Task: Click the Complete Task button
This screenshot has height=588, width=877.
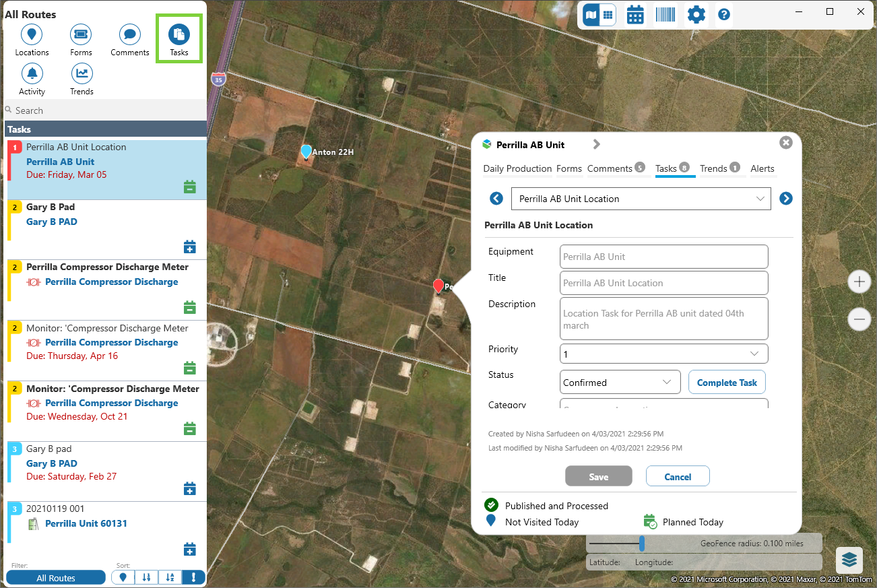Action: [x=727, y=382]
